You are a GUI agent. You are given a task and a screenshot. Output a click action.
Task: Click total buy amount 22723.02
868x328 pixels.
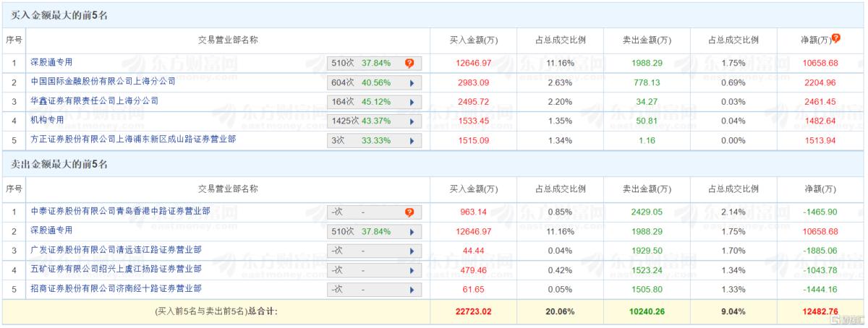(475, 311)
